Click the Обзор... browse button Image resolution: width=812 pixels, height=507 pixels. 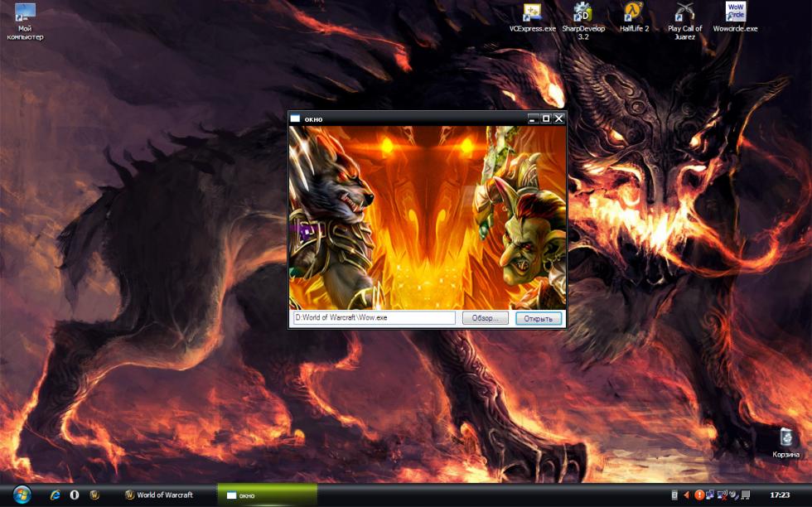click(x=486, y=318)
